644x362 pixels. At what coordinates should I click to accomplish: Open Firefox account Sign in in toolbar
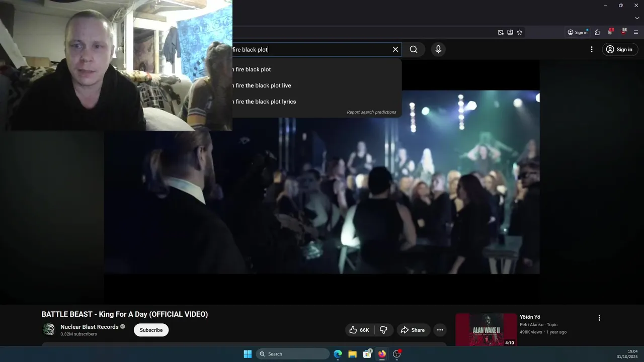(578, 32)
